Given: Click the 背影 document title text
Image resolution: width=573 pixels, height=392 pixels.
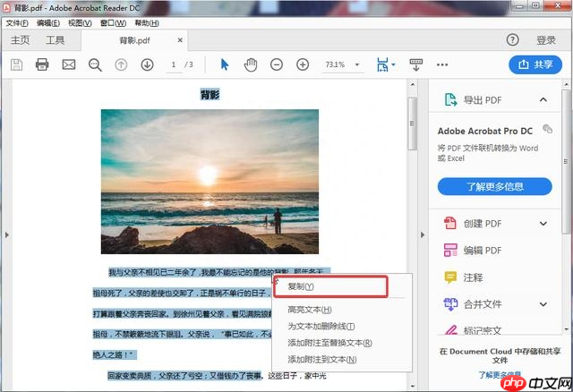Looking at the screenshot, I should click(x=210, y=95).
